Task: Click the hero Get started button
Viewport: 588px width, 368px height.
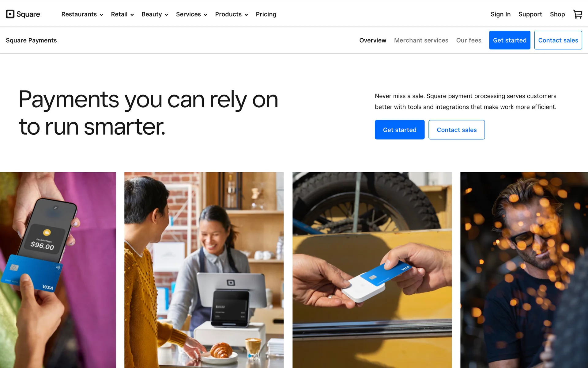Action: coord(400,130)
